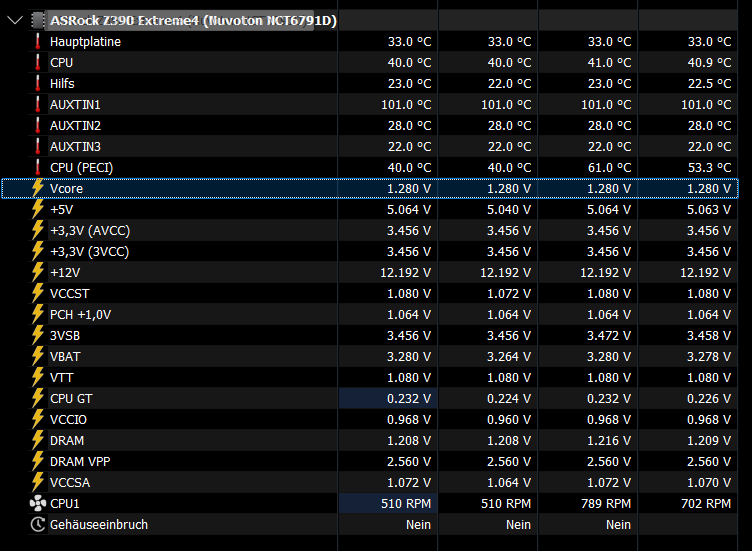Screen dimensions: 752x551
Task: Click the VCCSA average value 1.070 V
Action: pos(709,482)
